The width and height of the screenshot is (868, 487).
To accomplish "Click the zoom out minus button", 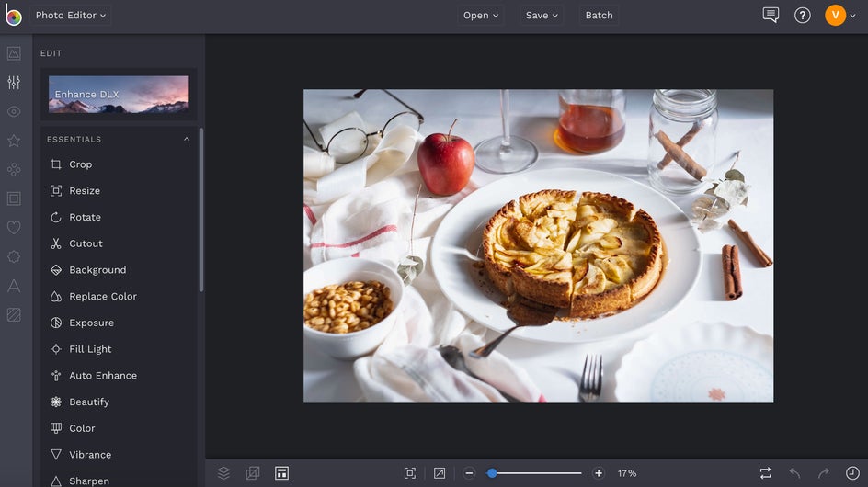I will tap(469, 473).
